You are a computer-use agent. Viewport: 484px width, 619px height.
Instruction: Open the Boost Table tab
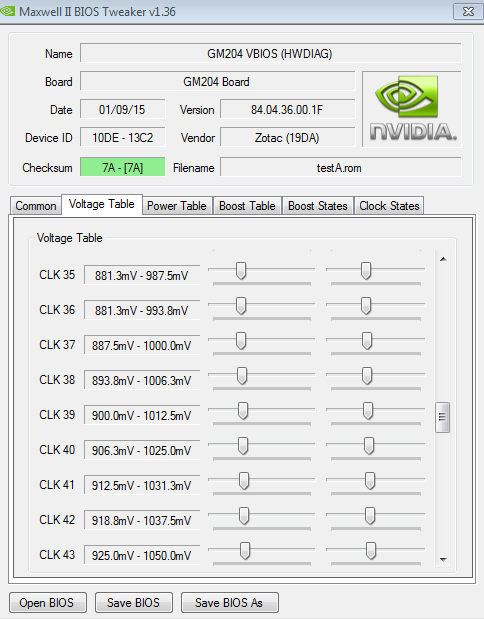[247, 206]
